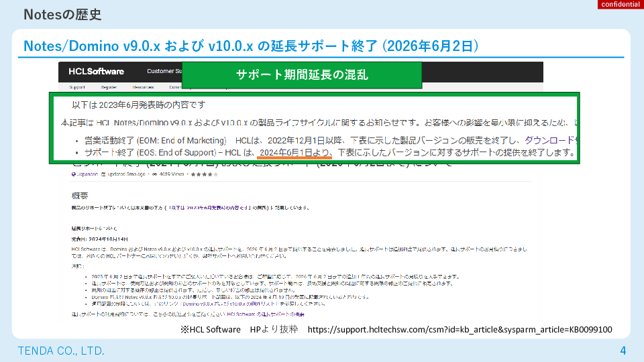
Task: Click the 4689 Views counter icon
Action: (155, 174)
